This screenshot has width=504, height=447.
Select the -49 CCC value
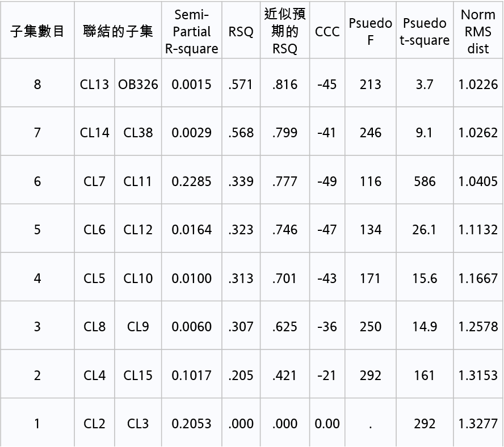tap(327, 182)
